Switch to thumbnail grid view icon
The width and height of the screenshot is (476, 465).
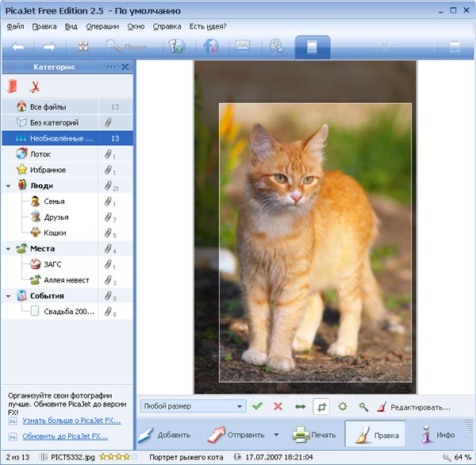point(83,46)
